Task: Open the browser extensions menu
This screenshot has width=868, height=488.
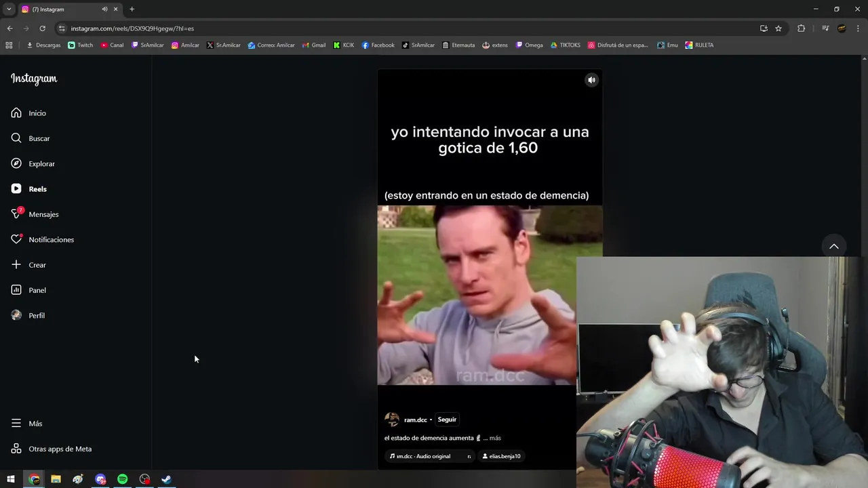Action: (802, 28)
